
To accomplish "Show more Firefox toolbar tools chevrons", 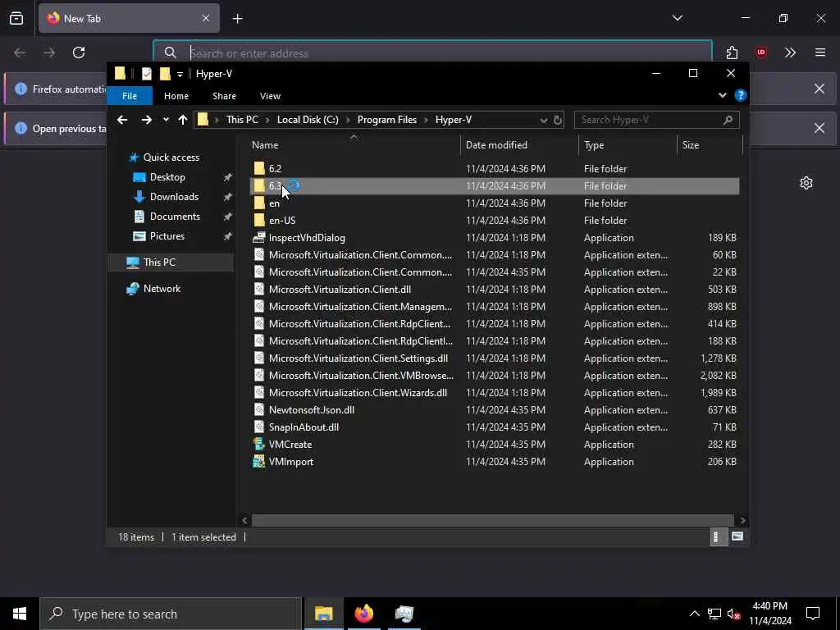I will click(790, 52).
